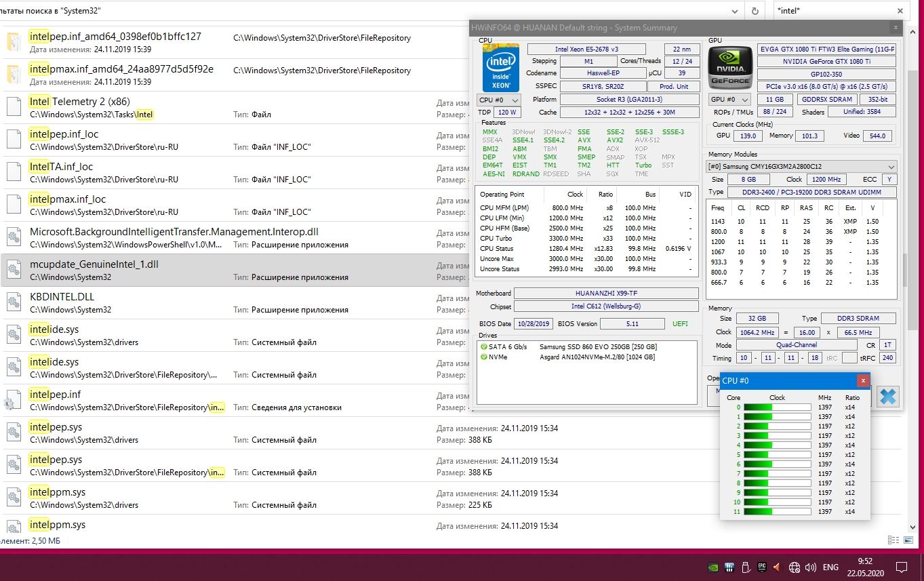The image size is (924, 581).
Task: Refresh the Explorer search results
Action: point(755,11)
